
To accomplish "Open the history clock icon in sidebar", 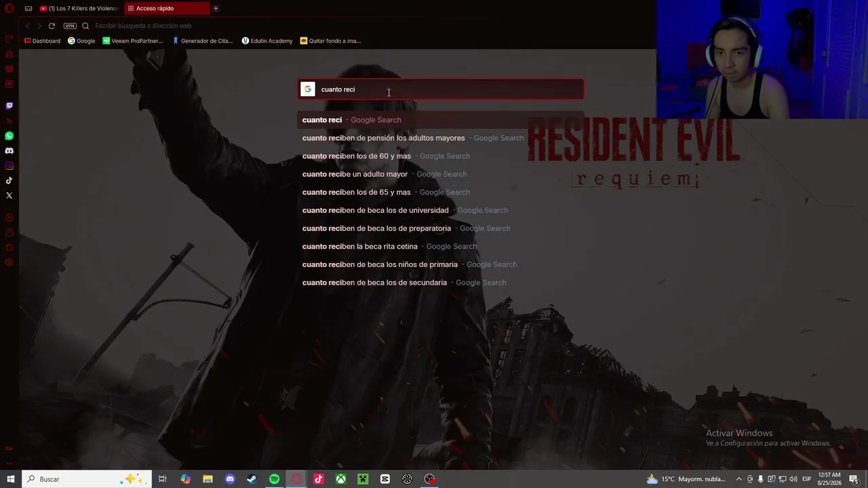I will pyautogui.click(x=9, y=232).
